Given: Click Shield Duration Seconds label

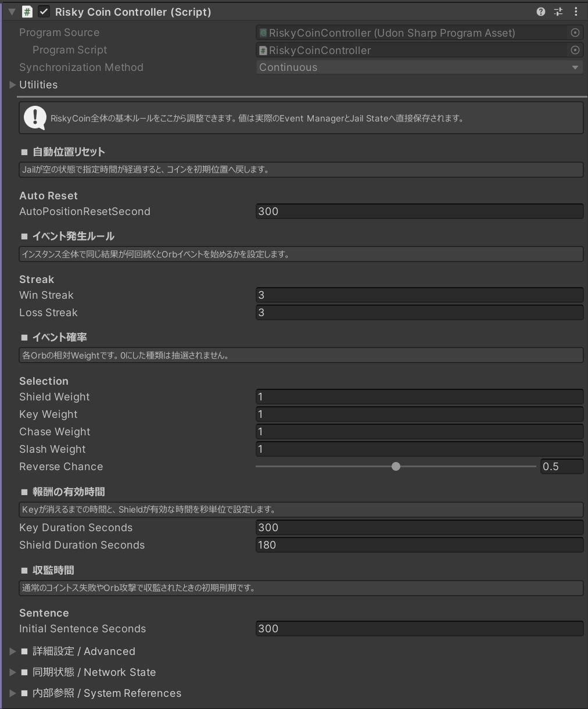Looking at the screenshot, I should (82, 545).
